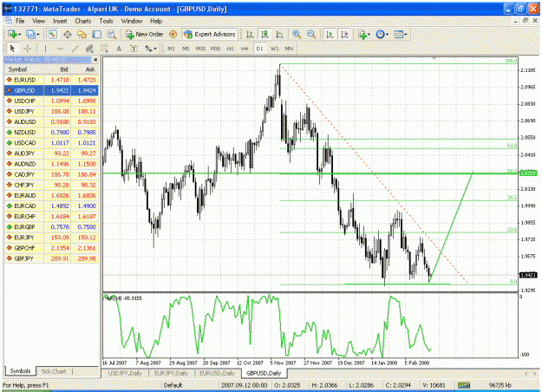542x392 pixels.
Task: Open the Window menu
Action: [132, 21]
